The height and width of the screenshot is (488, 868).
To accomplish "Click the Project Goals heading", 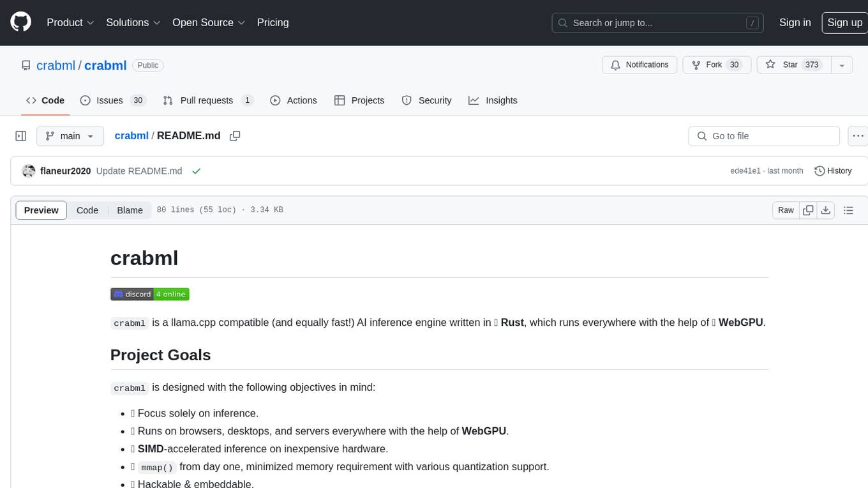I will pyautogui.click(x=161, y=355).
